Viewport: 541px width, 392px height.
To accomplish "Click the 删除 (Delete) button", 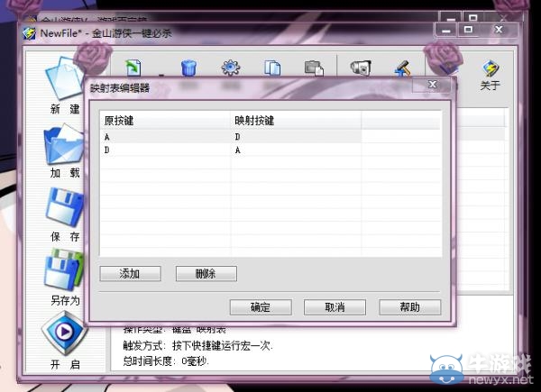I will coord(206,273).
